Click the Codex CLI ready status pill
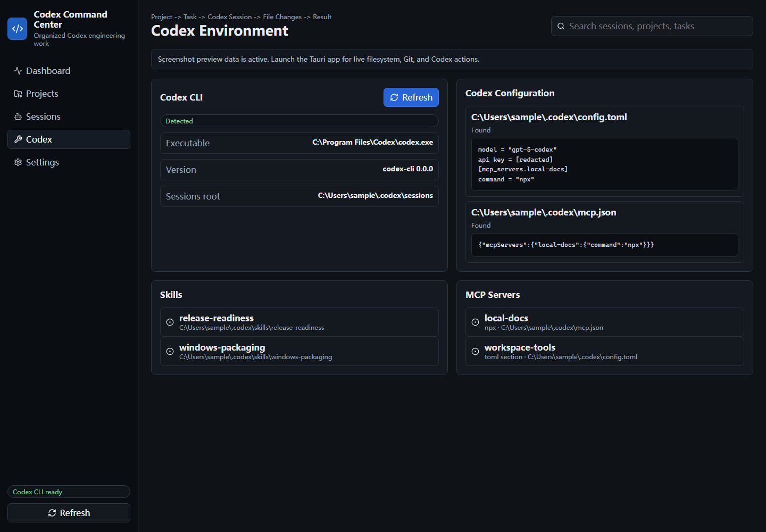Screen dimensions: 766x532 pyautogui.click(x=69, y=492)
